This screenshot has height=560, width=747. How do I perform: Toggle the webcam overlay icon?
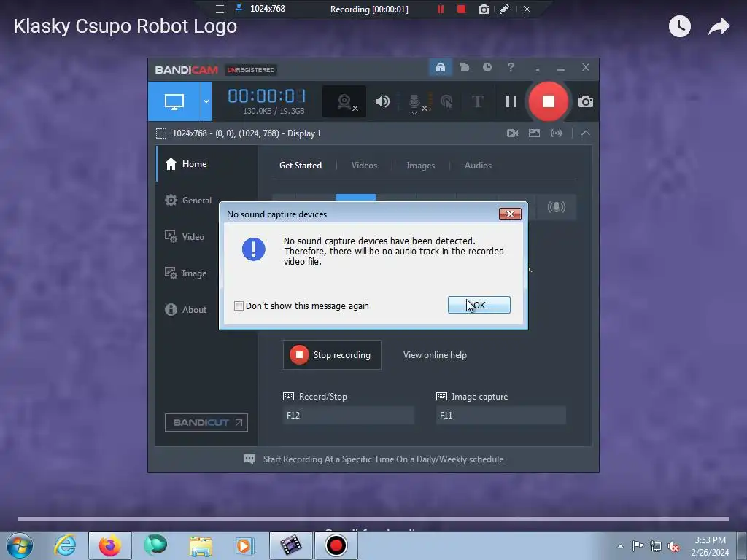[x=344, y=101]
